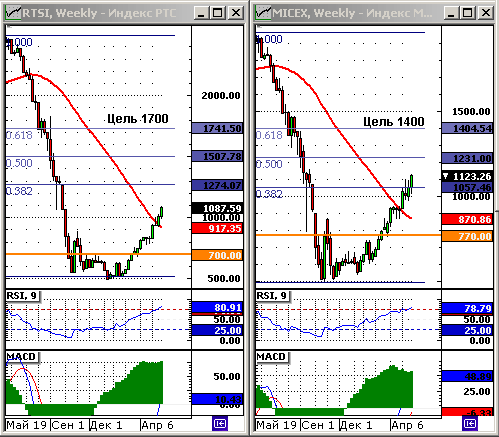Click 'Сен 1' date on RTSI time axis
This screenshot has height=437, width=499.
[x=68, y=425]
